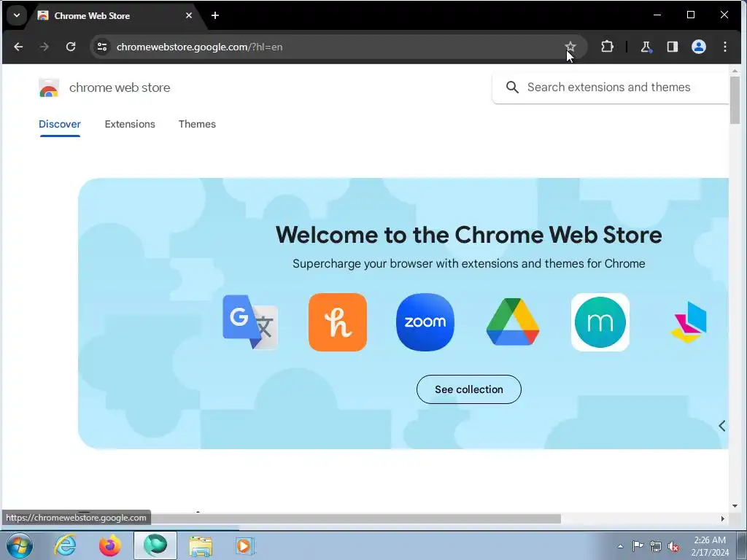Open Windows Explorer folder on taskbar
Screen dimensions: 747x560
pyautogui.click(x=201, y=545)
